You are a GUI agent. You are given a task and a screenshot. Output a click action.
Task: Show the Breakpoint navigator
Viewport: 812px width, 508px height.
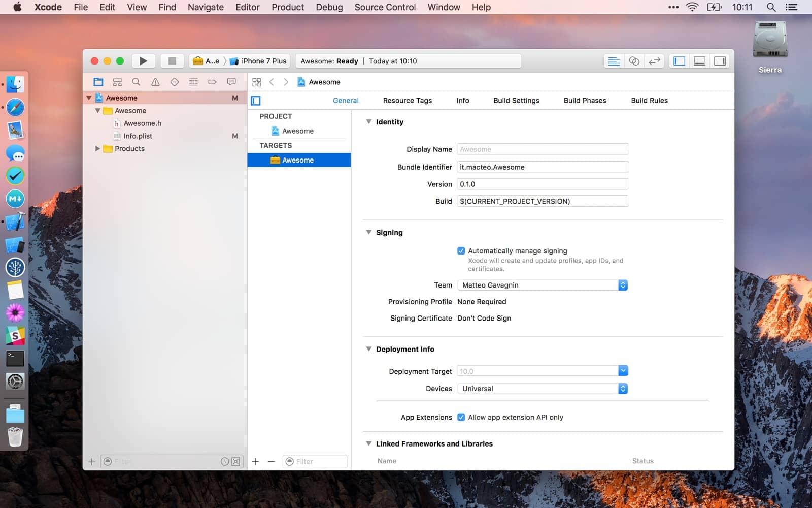[212, 82]
